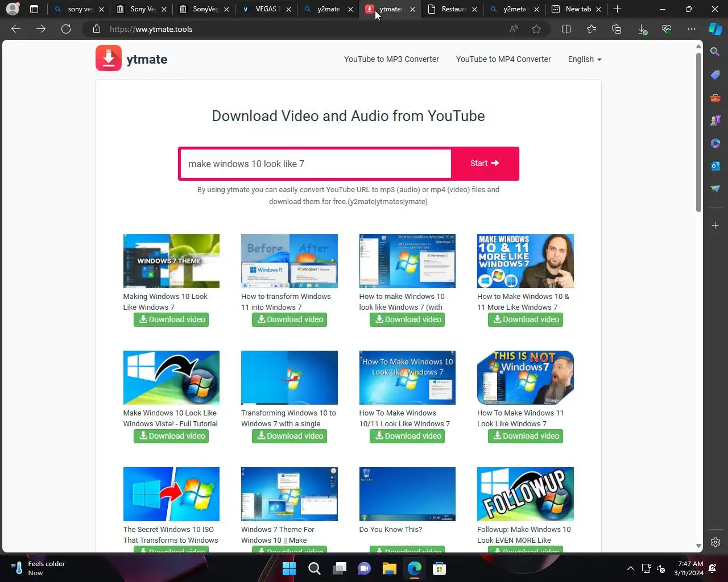The height and width of the screenshot is (582, 728).
Task: Open the sidebar Shopping tag icon
Action: coord(715,75)
